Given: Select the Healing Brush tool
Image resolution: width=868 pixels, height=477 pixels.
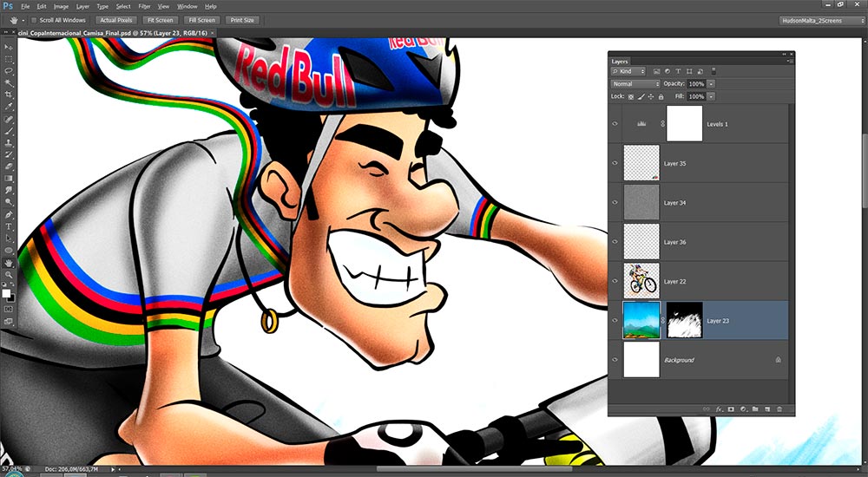Looking at the screenshot, I should [9, 120].
